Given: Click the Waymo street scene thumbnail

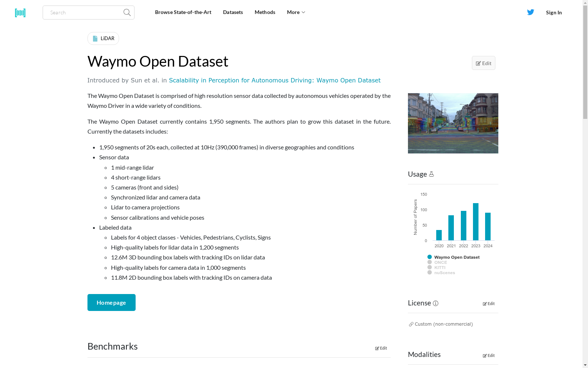Looking at the screenshot, I should [x=453, y=123].
